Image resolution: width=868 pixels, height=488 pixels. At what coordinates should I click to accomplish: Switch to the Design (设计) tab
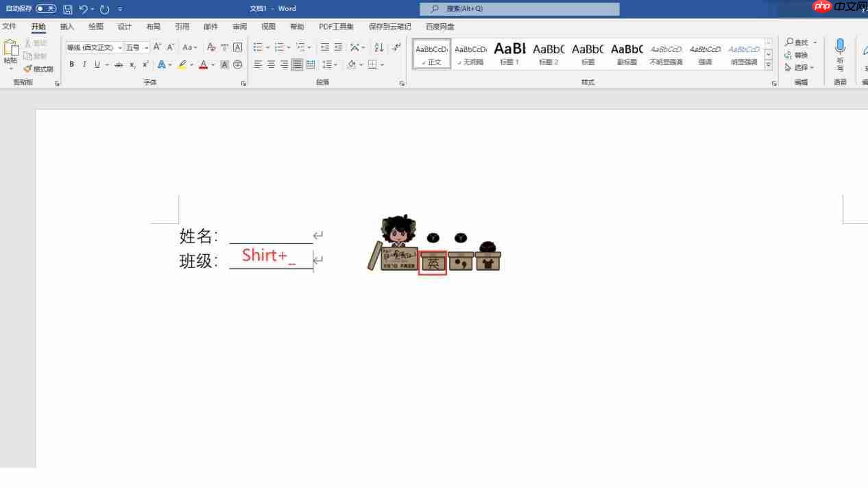pyautogui.click(x=124, y=27)
